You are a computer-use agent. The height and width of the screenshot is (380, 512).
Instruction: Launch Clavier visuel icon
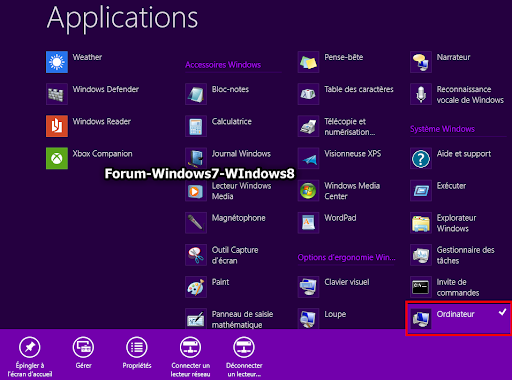308,287
